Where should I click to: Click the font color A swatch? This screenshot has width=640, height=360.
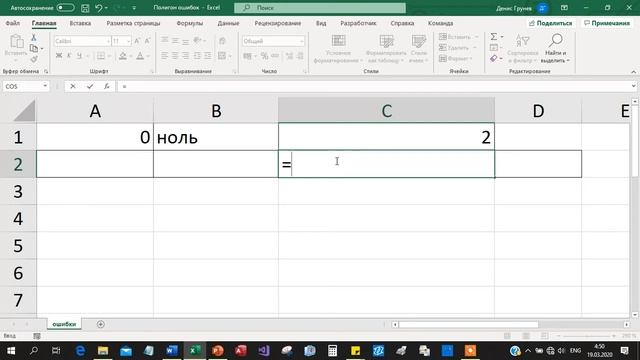click(140, 56)
